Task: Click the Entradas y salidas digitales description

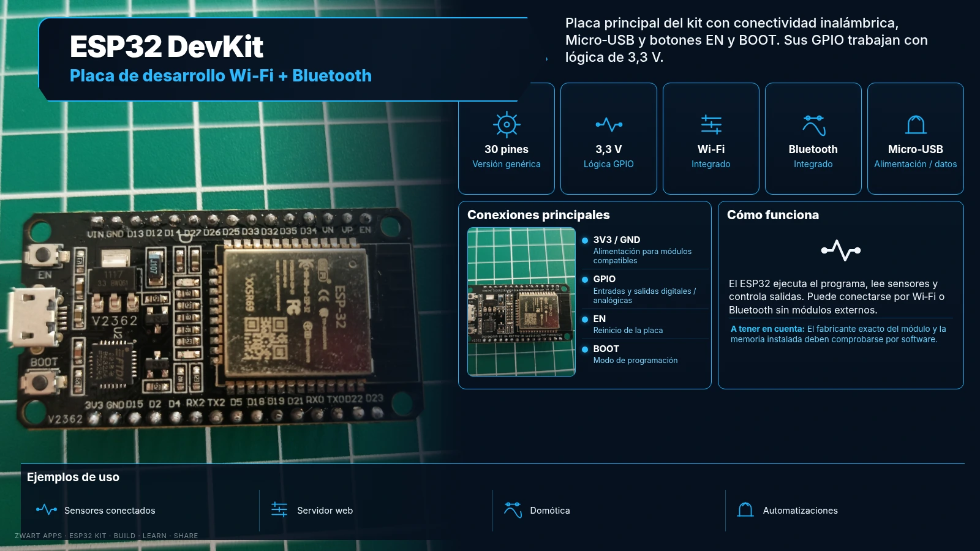Action: [644, 296]
